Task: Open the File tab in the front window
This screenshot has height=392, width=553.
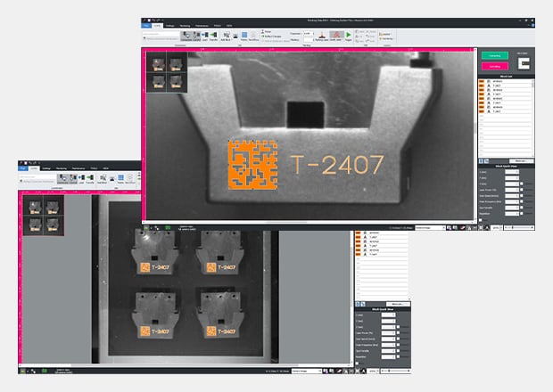Action: click(x=147, y=26)
